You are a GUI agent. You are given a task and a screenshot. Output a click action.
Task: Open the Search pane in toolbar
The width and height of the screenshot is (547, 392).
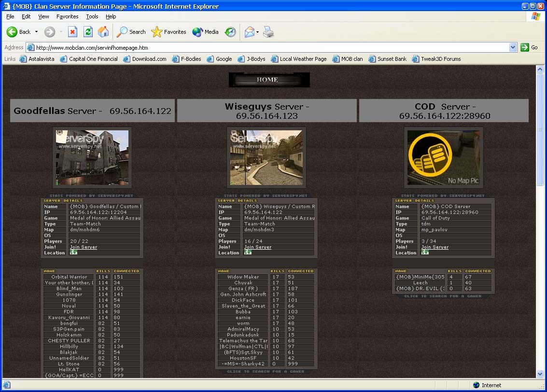coord(131,32)
